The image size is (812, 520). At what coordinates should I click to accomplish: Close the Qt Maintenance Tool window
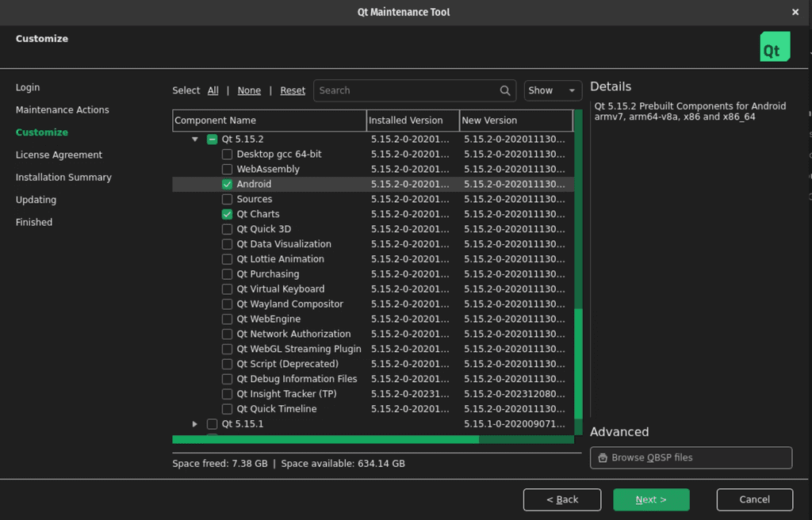point(795,12)
